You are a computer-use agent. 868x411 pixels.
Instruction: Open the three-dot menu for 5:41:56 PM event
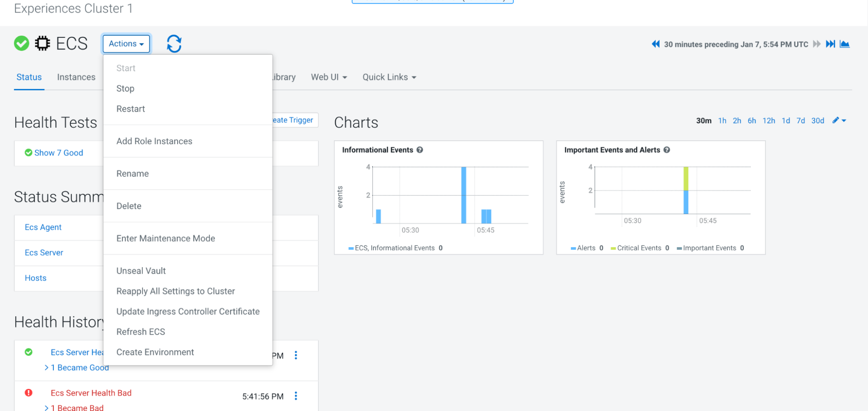click(x=296, y=396)
